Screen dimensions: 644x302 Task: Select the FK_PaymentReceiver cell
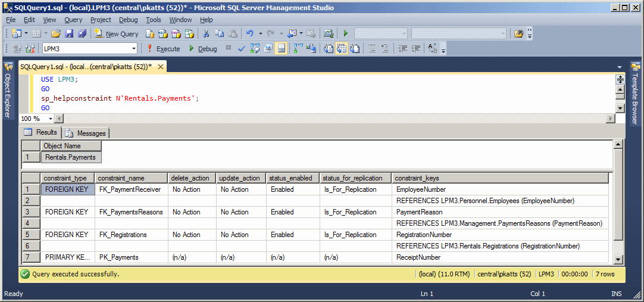click(131, 189)
